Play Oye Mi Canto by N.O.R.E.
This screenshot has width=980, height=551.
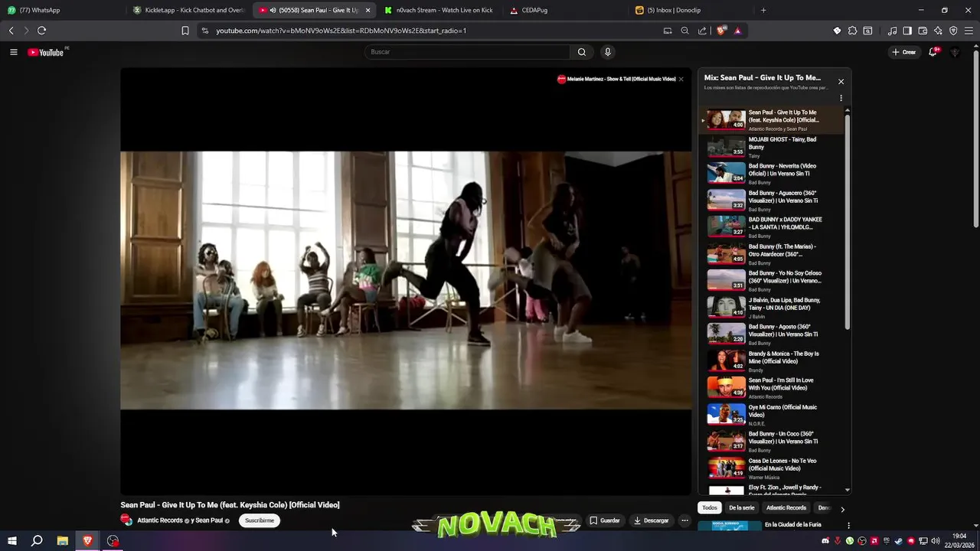click(771, 415)
